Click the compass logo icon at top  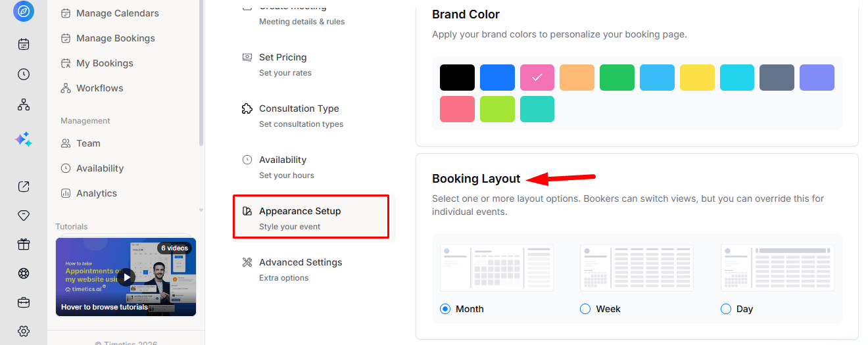click(x=24, y=11)
